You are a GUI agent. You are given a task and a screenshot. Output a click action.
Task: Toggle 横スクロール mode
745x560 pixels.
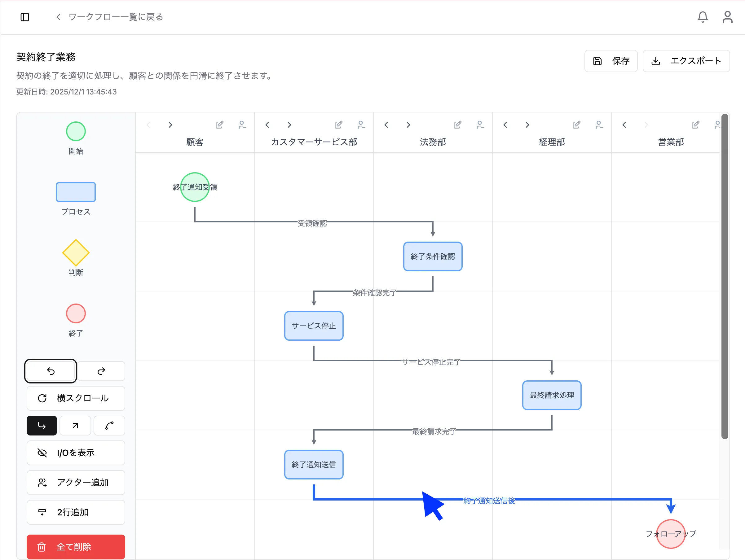(76, 398)
